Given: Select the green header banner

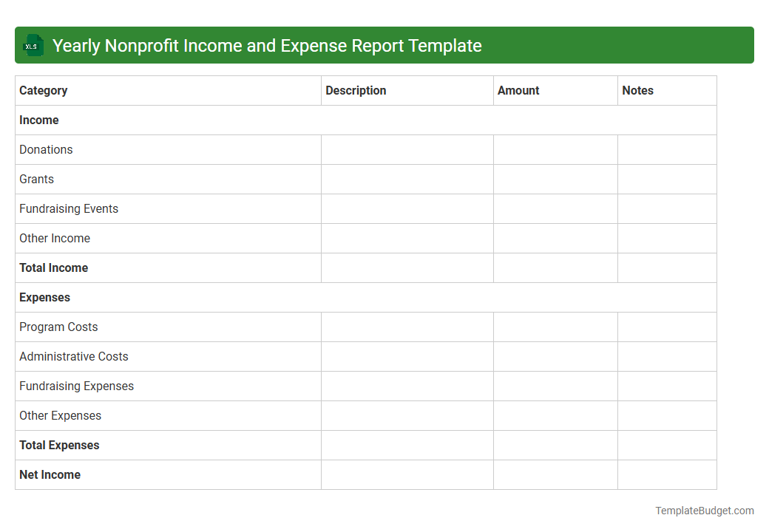Looking at the screenshot, I should [x=384, y=45].
